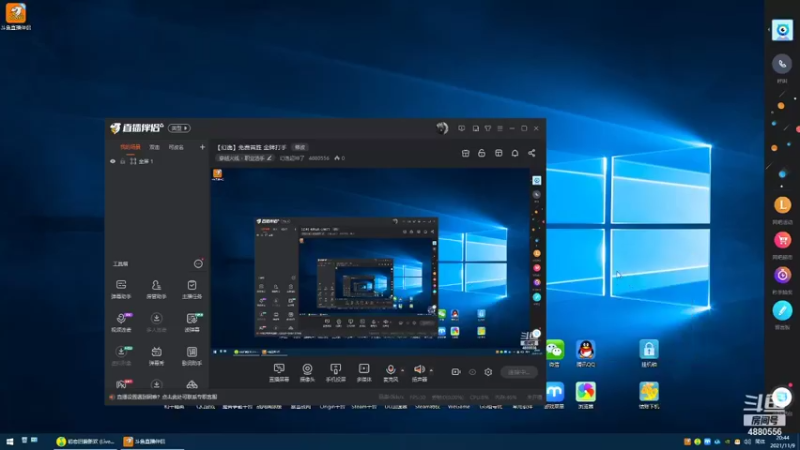Open the pill dropdown beside the app logo

[x=179, y=128]
